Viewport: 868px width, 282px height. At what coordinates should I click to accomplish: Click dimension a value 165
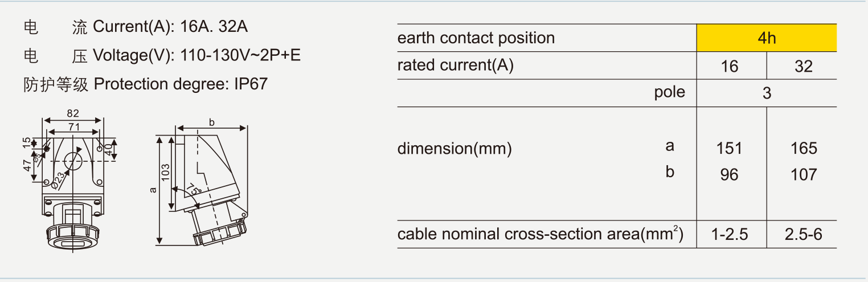pyautogui.click(x=804, y=149)
